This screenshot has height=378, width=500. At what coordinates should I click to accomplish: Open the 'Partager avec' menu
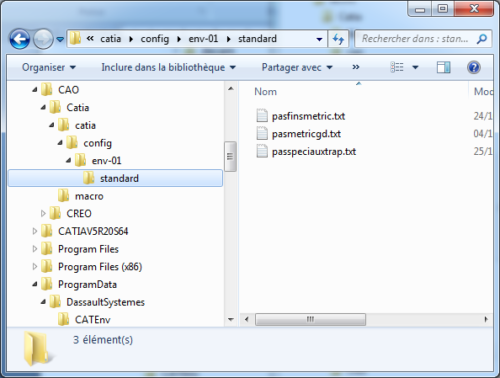coord(297,67)
